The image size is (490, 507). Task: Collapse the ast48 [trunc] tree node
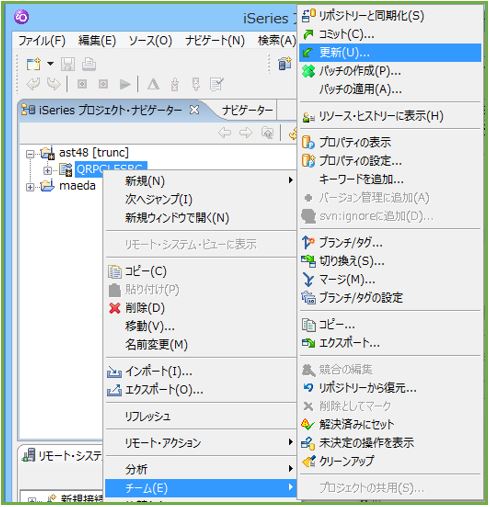(30, 154)
